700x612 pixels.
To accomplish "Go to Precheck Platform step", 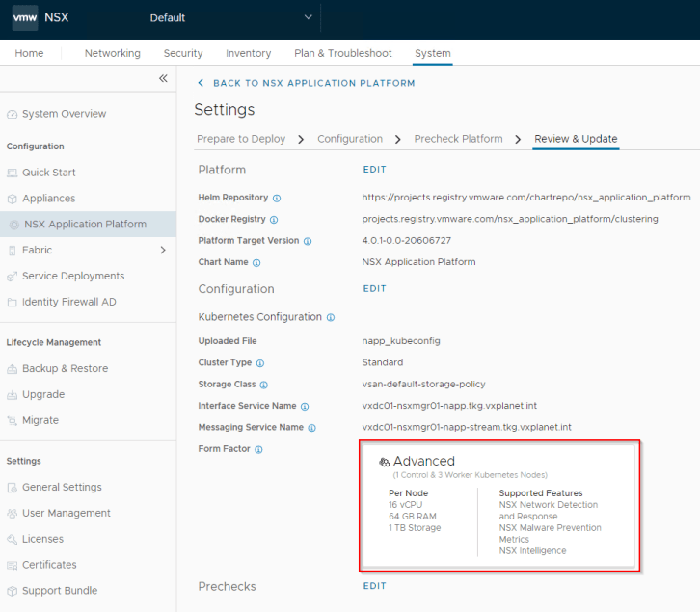I will pyautogui.click(x=459, y=139).
